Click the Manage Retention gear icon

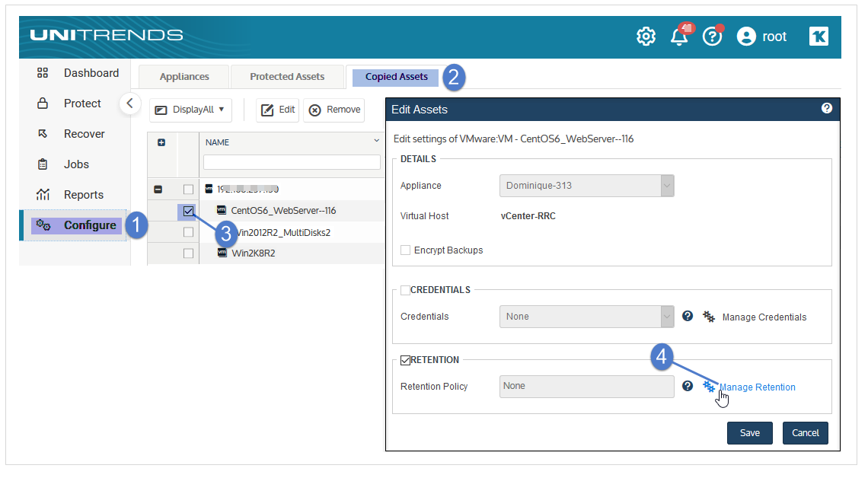709,386
